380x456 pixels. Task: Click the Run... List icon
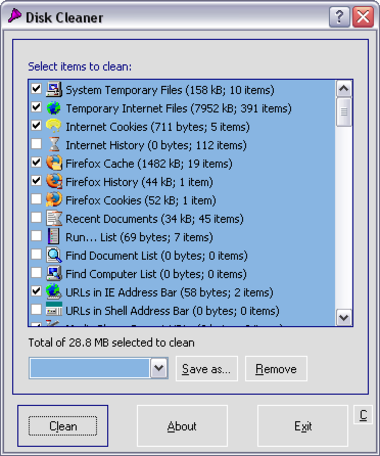click(54, 237)
